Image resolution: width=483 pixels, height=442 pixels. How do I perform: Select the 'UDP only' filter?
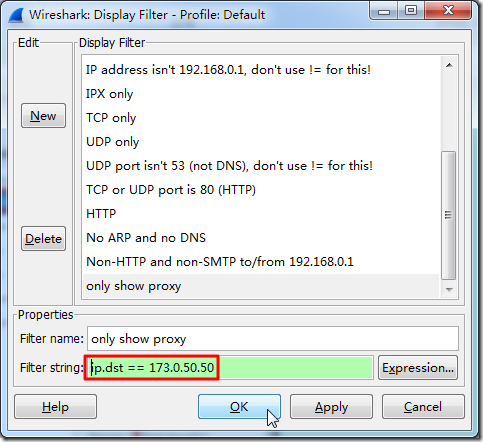[261, 142]
